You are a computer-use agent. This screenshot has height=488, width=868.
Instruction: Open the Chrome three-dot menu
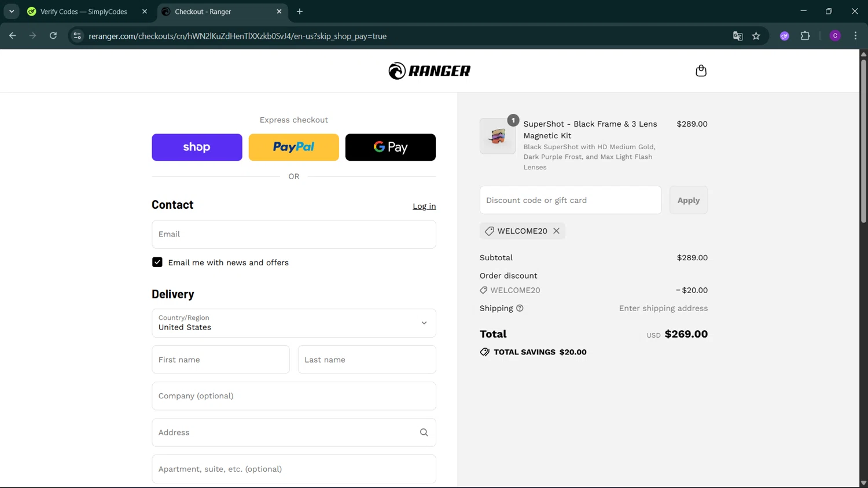[x=855, y=36]
